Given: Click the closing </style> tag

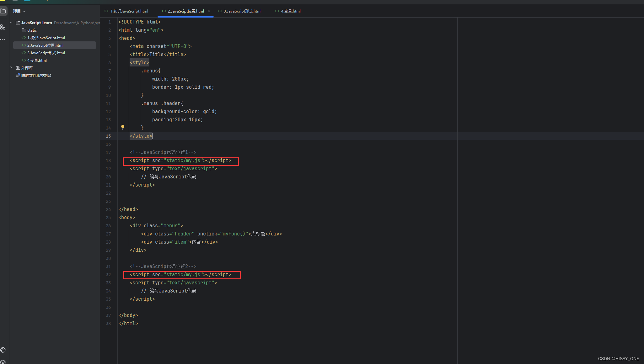Looking at the screenshot, I should (x=141, y=136).
